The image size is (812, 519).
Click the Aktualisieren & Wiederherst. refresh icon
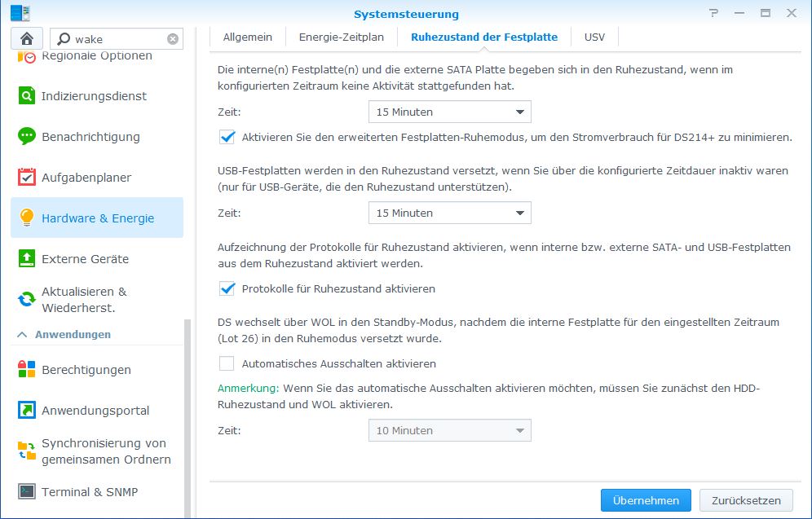(x=26, y=299)
